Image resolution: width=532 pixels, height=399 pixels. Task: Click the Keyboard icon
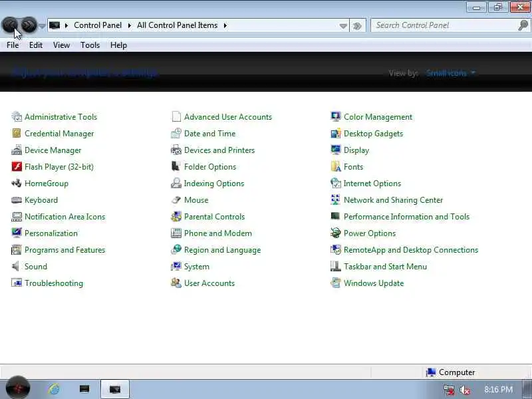point(16,200)
